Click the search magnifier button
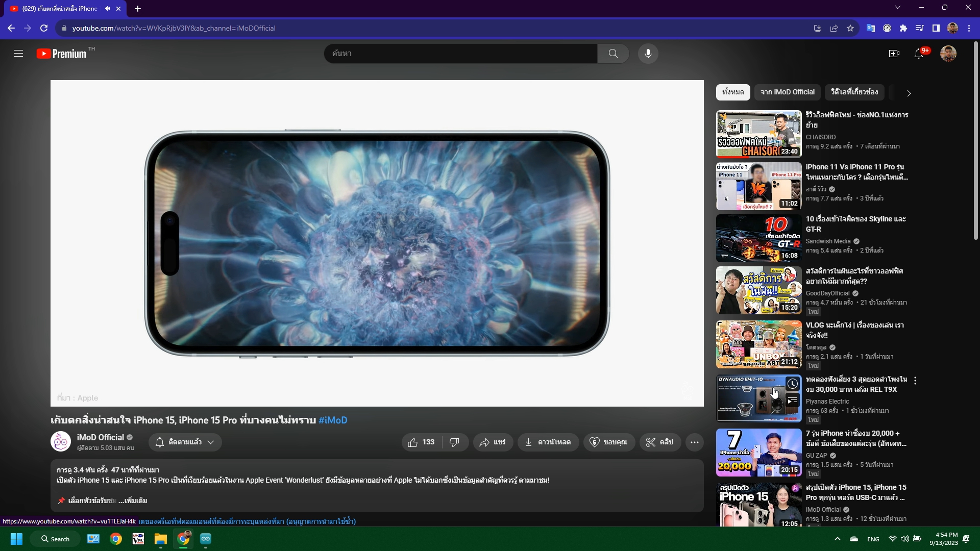The width and height of the screenshot is (980, 551). 613,54
